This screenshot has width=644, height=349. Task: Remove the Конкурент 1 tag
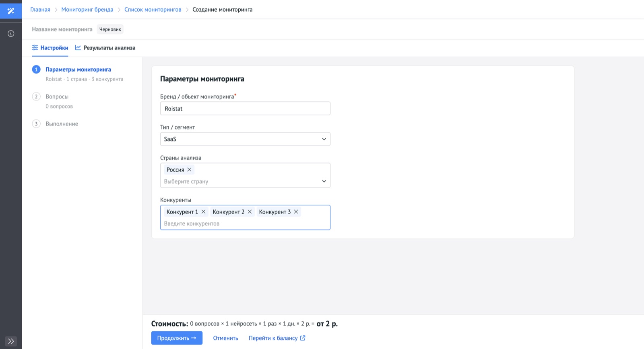[x=203, y=212]
